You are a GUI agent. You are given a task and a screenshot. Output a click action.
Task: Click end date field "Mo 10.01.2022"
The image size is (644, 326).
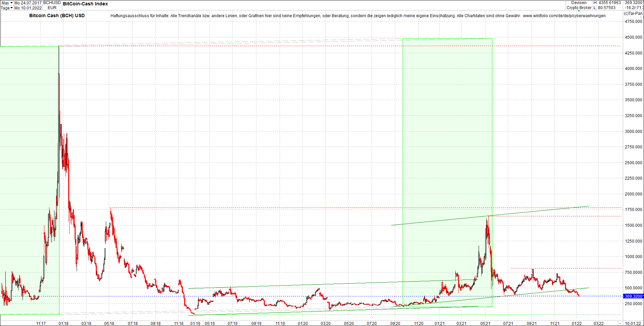click(x=28, y=8)
